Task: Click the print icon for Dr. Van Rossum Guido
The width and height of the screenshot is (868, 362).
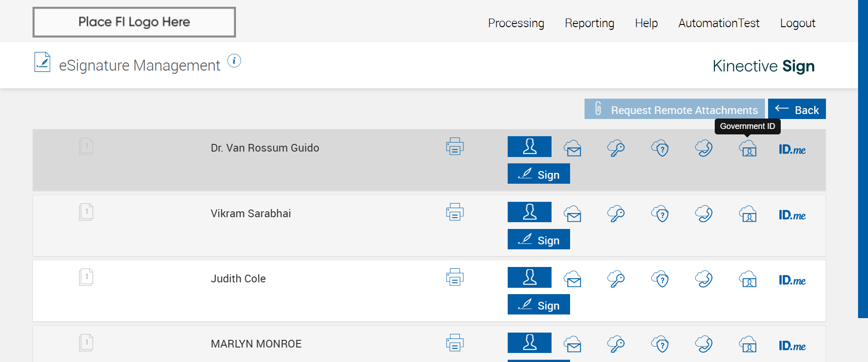Action: (x=455, y=147)
